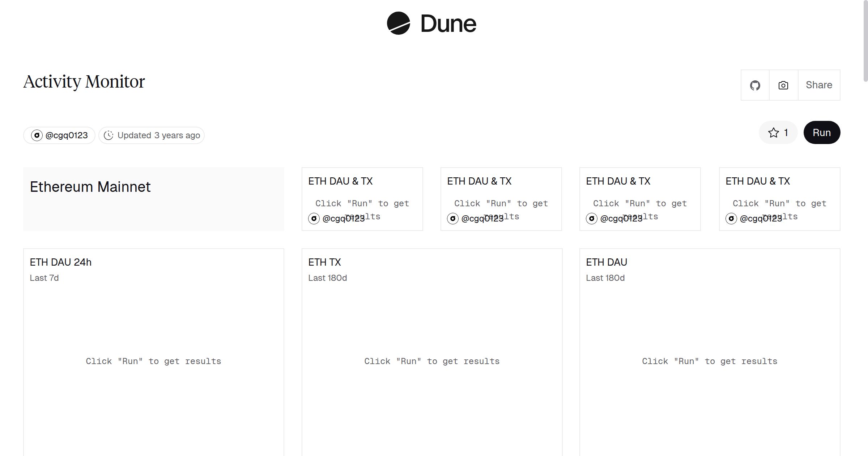Open the GitHub icon link

click(755, 85)
